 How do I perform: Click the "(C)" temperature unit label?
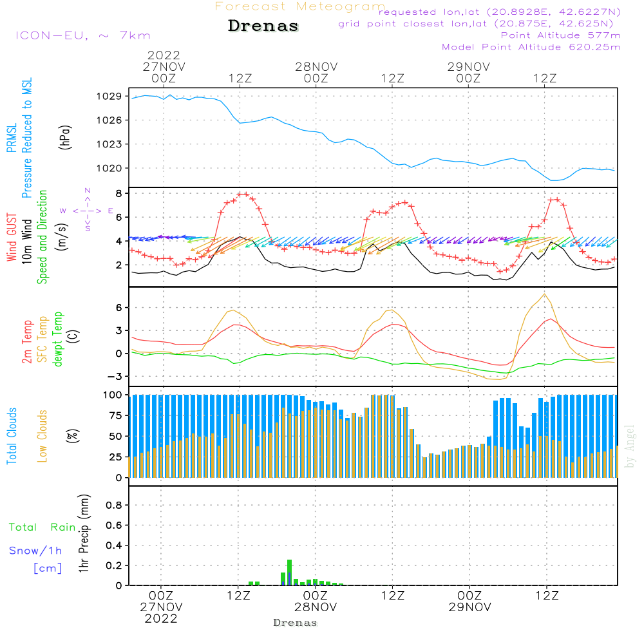(73, 336)
